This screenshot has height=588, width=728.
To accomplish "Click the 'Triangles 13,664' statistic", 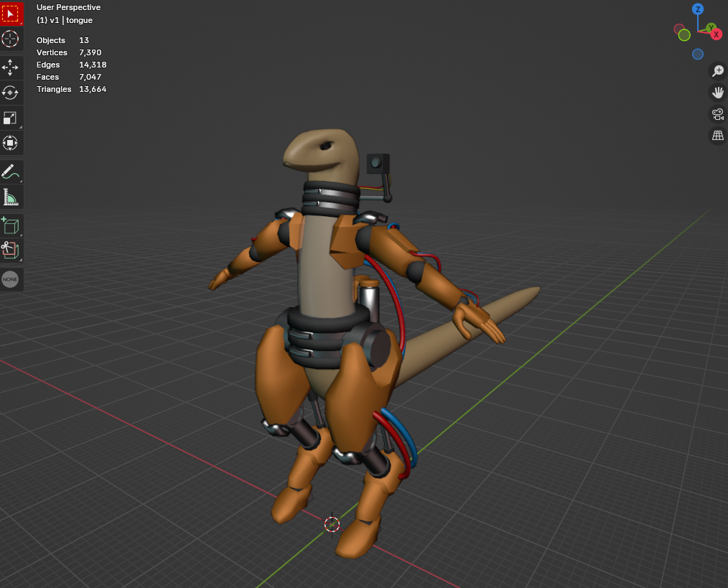I will [72, 89].
